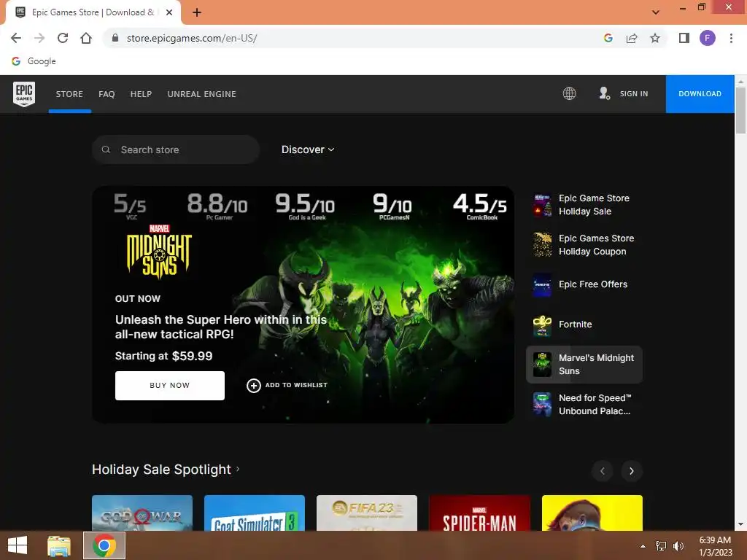Go back with browser back arrow
Viewport: 747px width, 560px height.
pyautogui.click(x=16, y=38)
